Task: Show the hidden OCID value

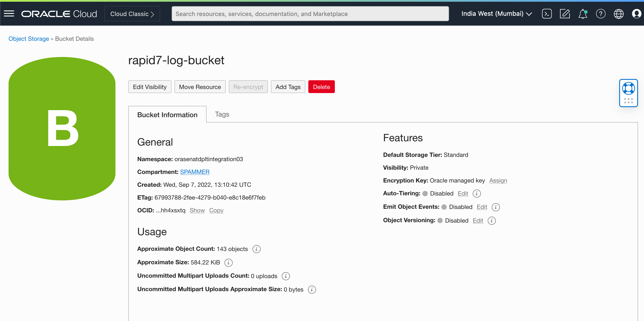Action: [x=197, y=210]
